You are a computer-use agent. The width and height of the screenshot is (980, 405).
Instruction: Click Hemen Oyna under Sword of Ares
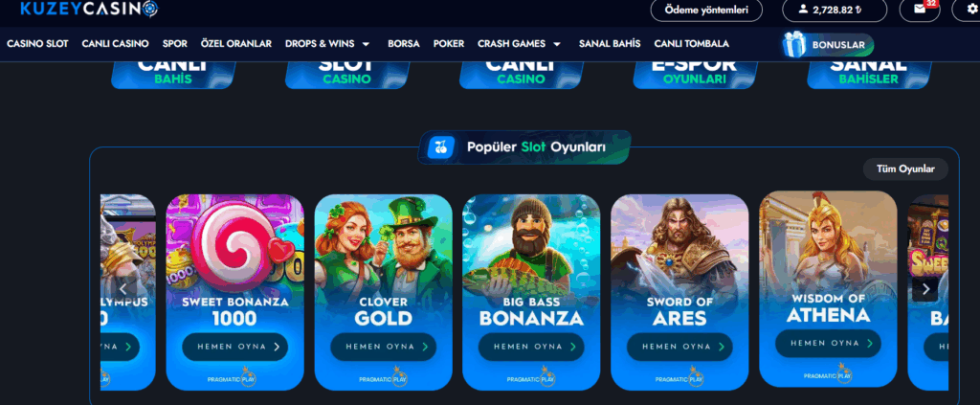pos(679,347)
